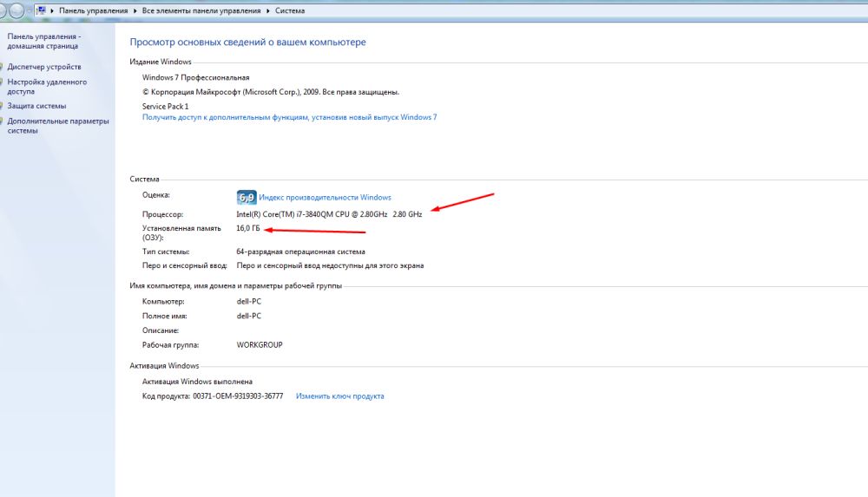Expand arrow before "Система" in breadcrumb

click(x=268, y=10)
